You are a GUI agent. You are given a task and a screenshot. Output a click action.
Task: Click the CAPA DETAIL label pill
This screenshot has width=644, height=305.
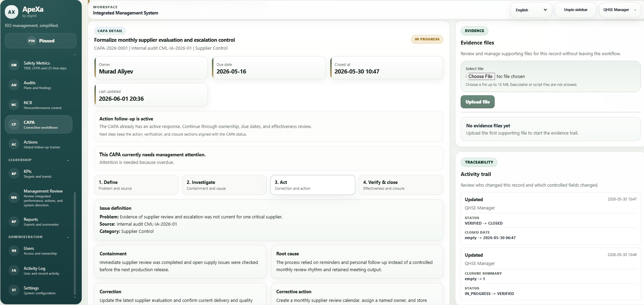(x=110, y=31)
